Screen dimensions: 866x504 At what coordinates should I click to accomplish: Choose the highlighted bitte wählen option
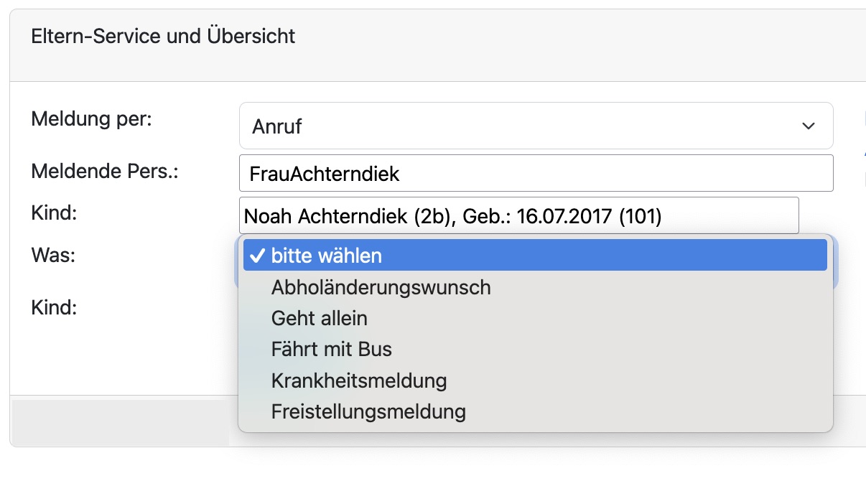pyautogui.click(x=534, y=256)
